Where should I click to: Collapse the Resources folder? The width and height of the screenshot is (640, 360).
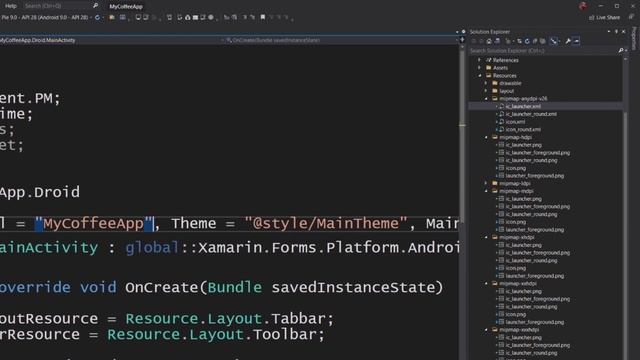pos(480,76)
